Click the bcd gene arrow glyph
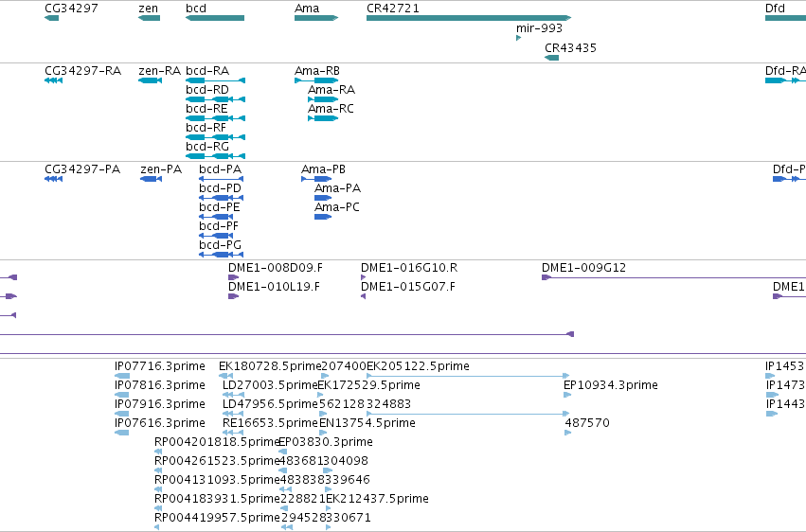 click(x=215, y=18)
